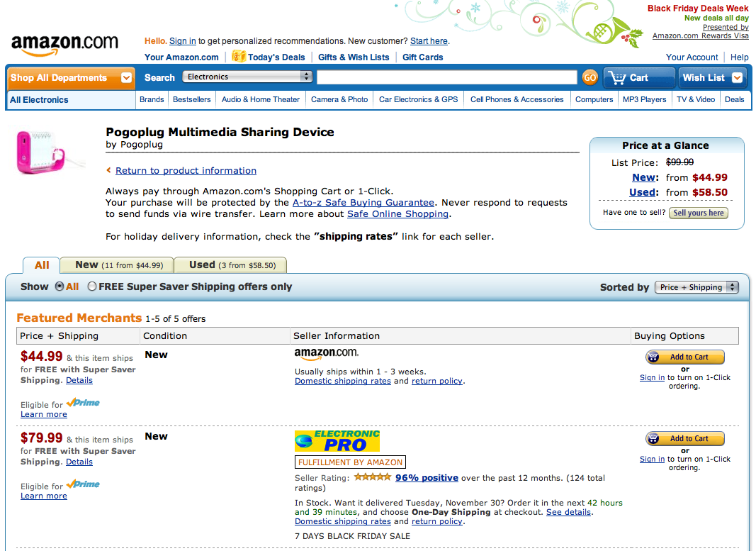Click Sign in for 1-Click on $79.99 offer
Image resolution: width=756 pixels, height=551 pixels.
point(652,460)
